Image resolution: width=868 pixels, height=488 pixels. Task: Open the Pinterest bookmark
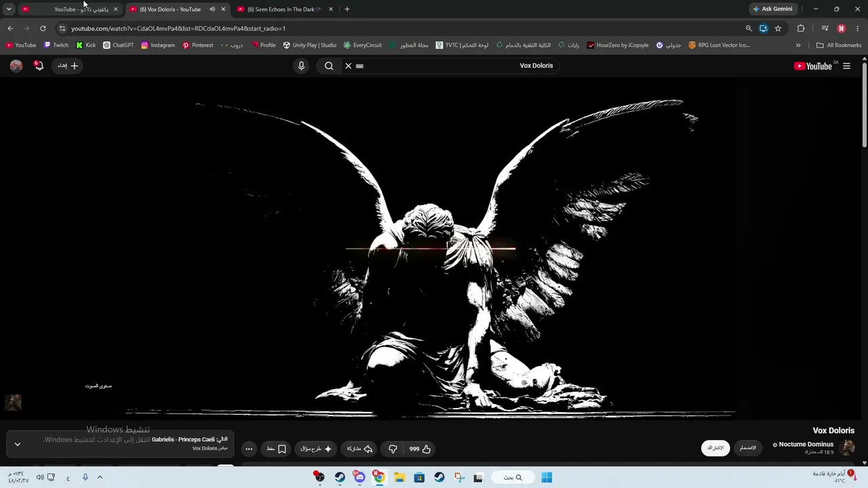(198, 45)
